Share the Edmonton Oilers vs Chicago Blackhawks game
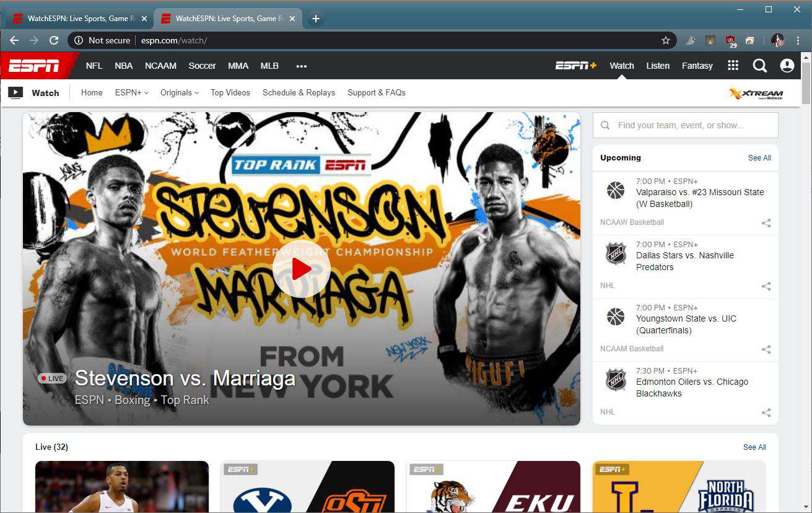Screen dimensions: 812x513 766,412
